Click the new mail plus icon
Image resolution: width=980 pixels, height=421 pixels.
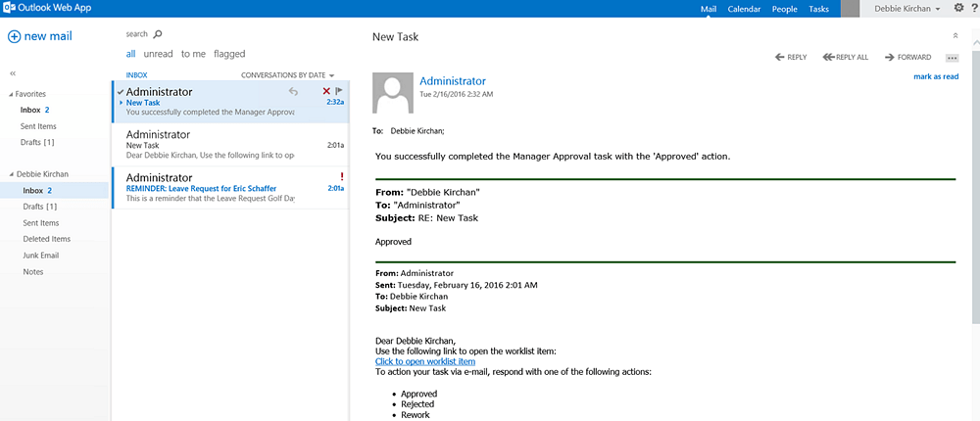(x=14, y=36)
